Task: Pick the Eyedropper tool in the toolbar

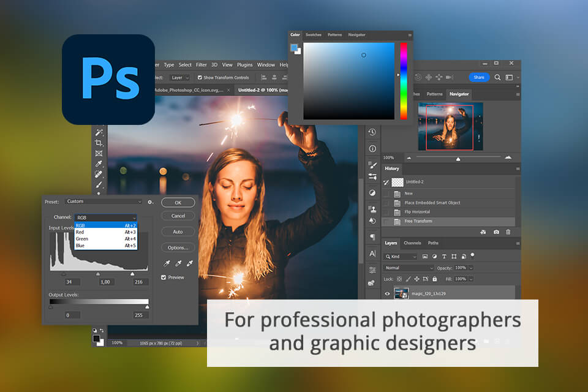Action: pos(99,164)
